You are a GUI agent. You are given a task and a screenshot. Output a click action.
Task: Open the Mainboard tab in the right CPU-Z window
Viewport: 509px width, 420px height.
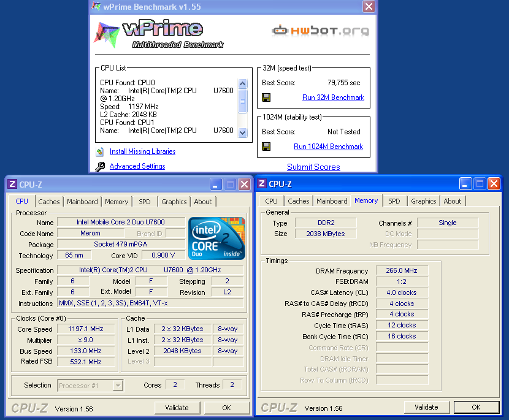(332, 201)
